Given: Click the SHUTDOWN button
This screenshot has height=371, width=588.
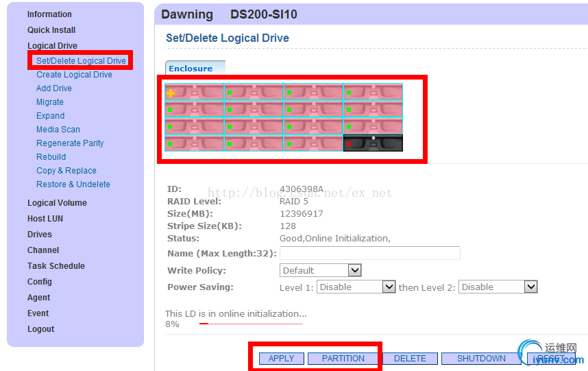Looking at the screenshot, I should click(481, 359).
